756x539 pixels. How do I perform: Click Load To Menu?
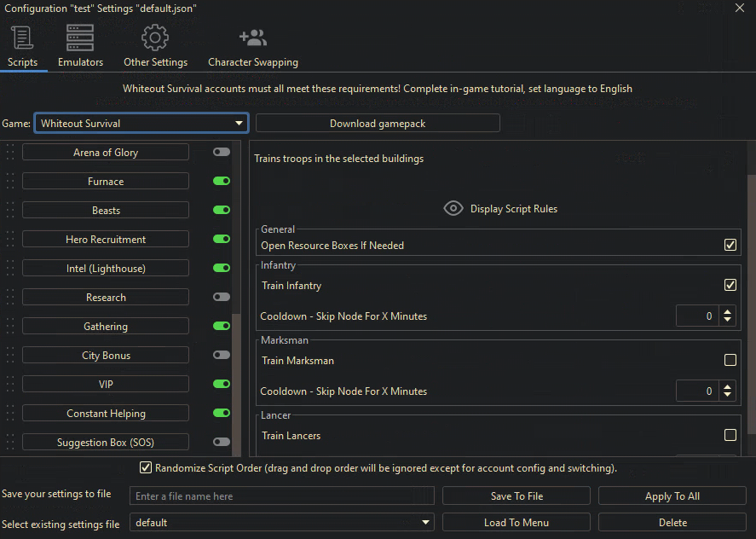pyautogui.click(x=517, y=523)
